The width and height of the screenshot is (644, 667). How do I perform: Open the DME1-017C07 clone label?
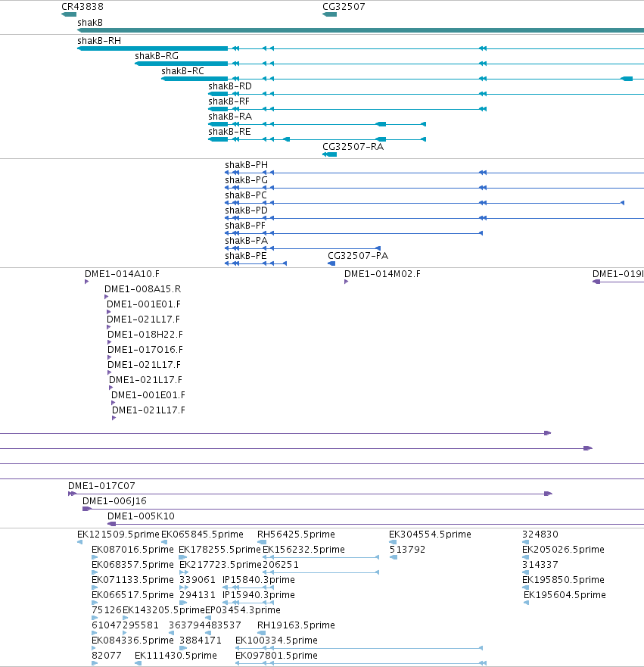(101, 486)
